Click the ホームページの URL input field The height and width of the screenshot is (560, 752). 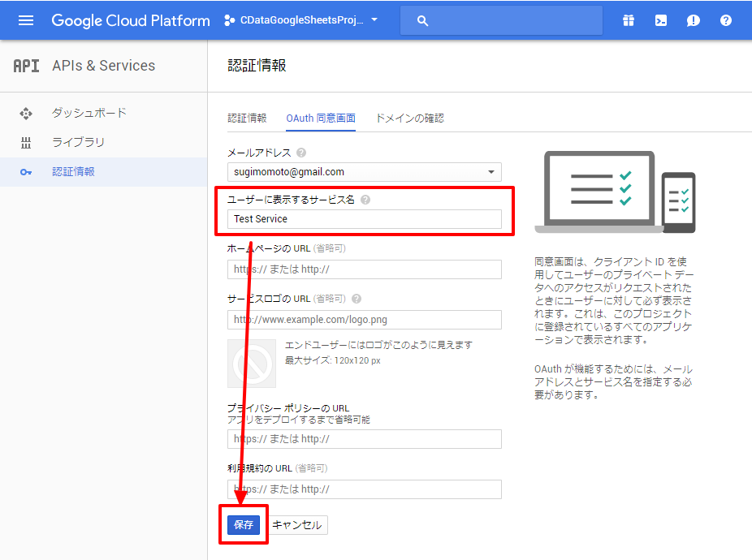(365, 269)
